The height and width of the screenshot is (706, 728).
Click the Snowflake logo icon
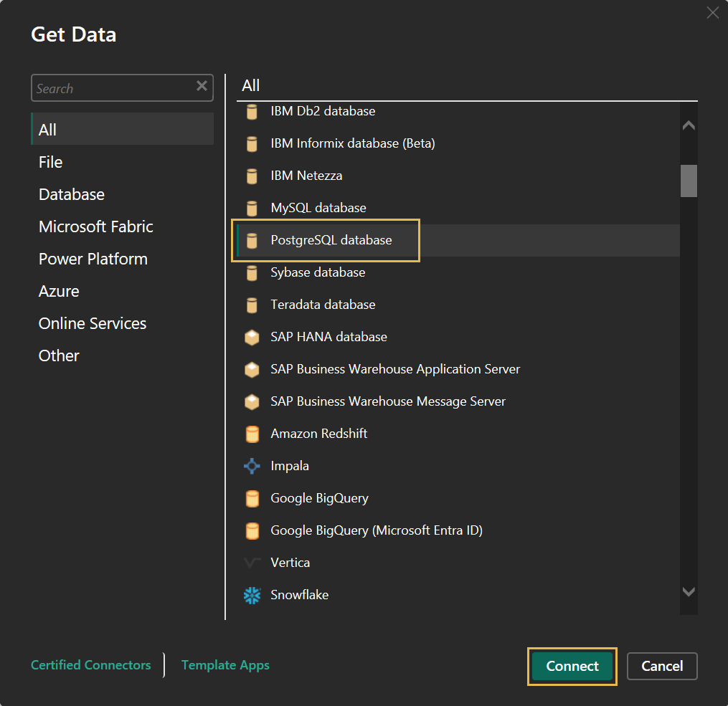pyautogui.click(x=252, y=595)
